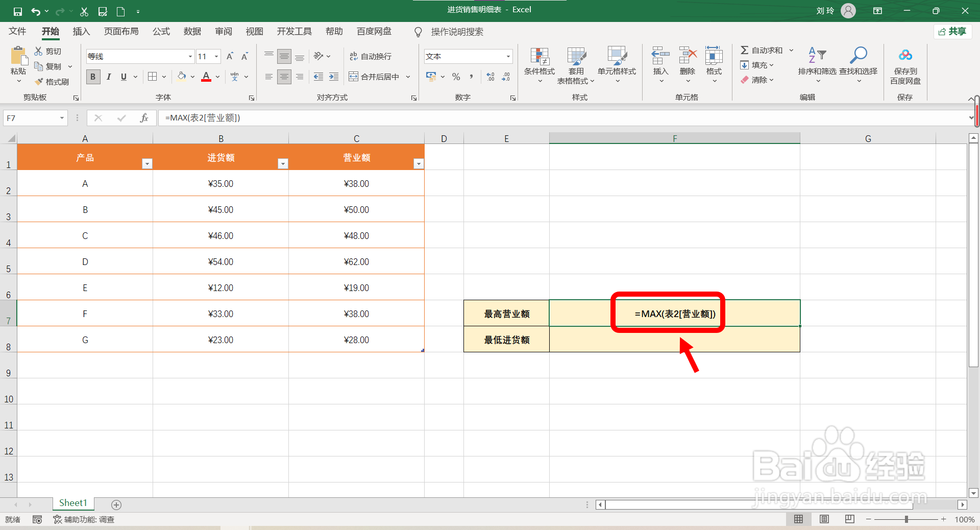Screen dimensions: 980x530
Task: Click the Insert Function fx icon
Action: pos(144,118)
